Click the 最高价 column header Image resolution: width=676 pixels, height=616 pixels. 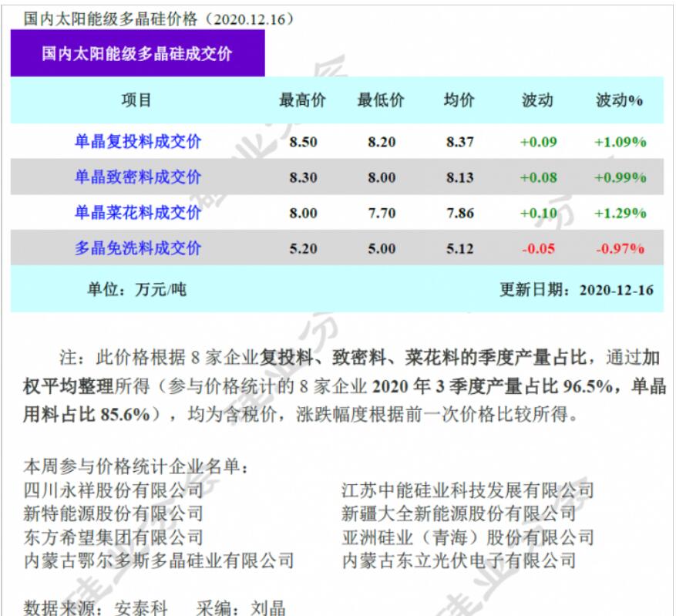[x=302, y=100]
